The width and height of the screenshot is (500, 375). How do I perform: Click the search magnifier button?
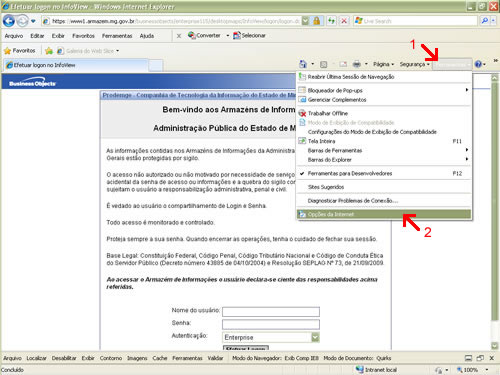[484, 21]
